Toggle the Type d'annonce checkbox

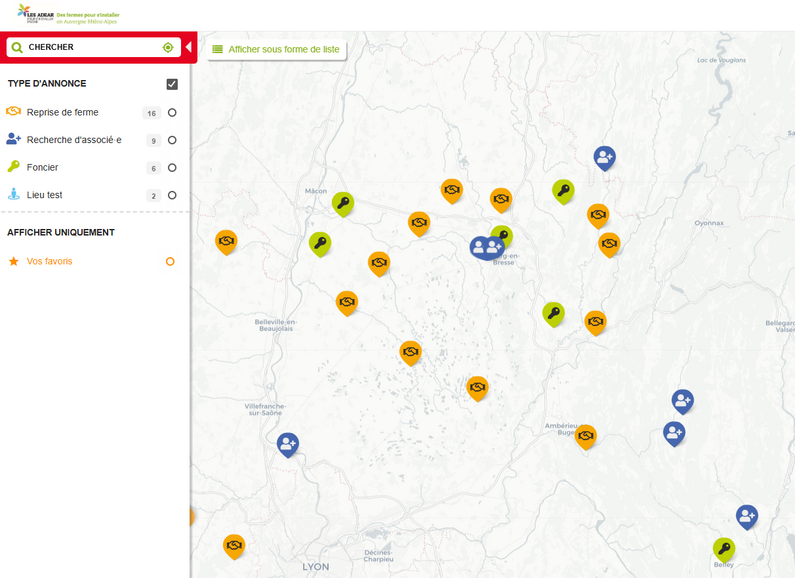point(172,84)
